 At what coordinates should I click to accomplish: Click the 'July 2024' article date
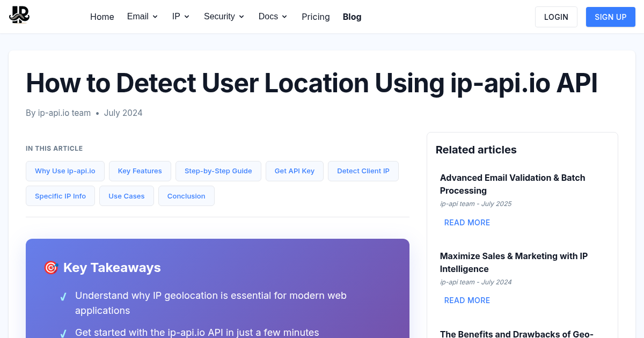(123, 113)
